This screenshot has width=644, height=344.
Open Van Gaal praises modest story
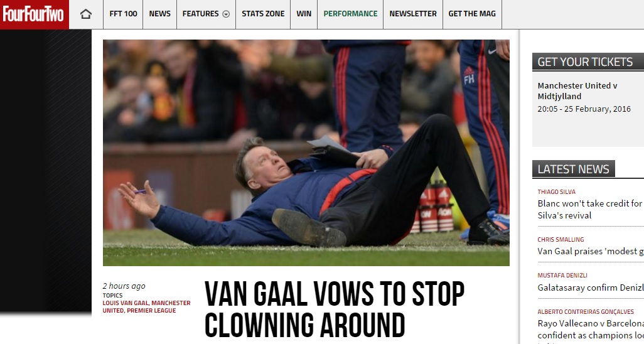point(591,251)
